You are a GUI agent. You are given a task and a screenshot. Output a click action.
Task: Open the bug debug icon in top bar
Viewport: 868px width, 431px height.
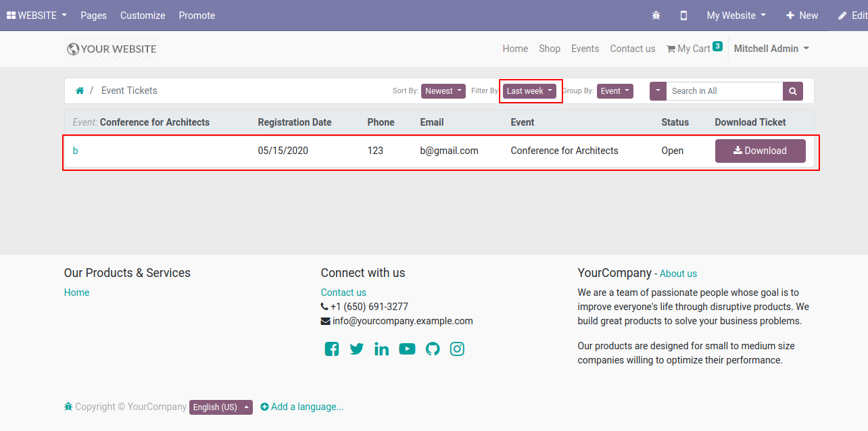656,15
